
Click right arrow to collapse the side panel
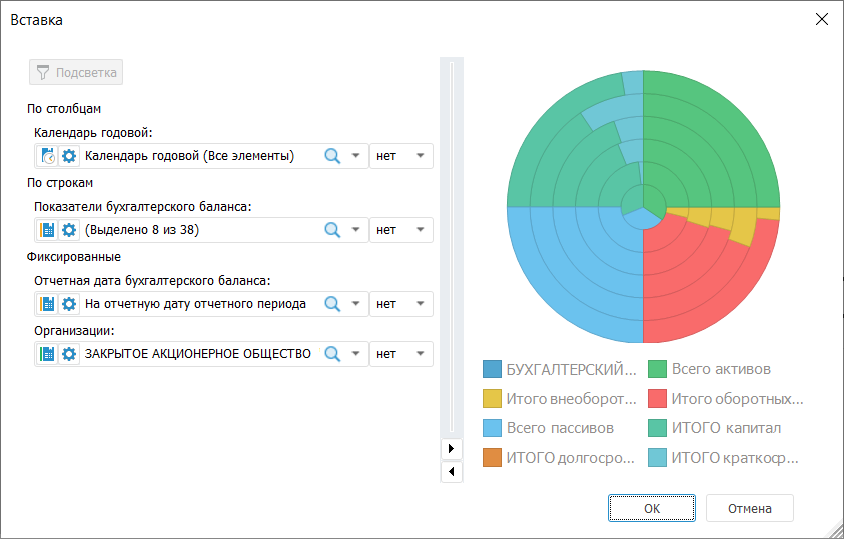[452, 449]
